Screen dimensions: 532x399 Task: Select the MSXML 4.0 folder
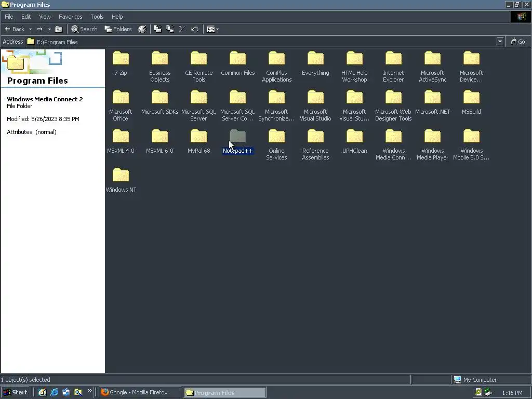pyautogui.click(x=121, y=142)
